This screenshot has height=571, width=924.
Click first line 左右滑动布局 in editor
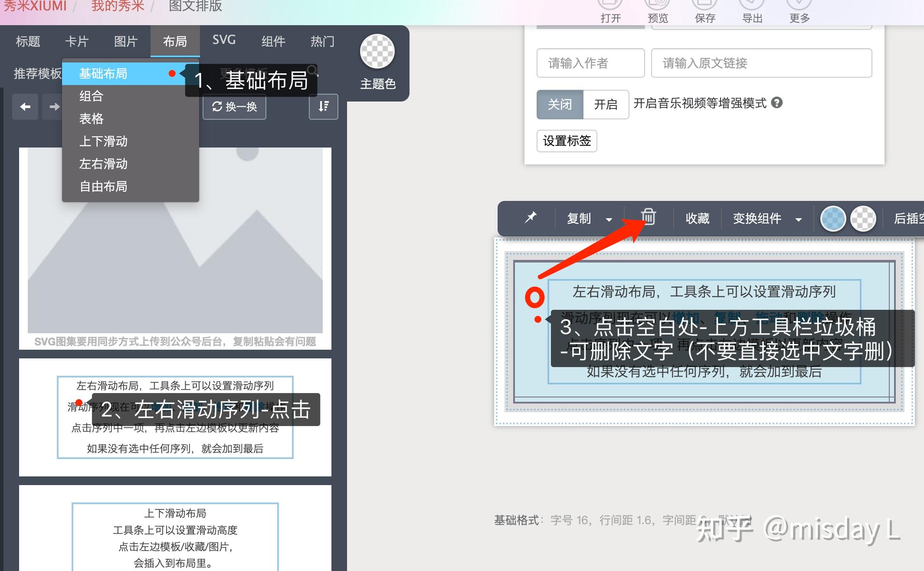(x=704, y=292)
